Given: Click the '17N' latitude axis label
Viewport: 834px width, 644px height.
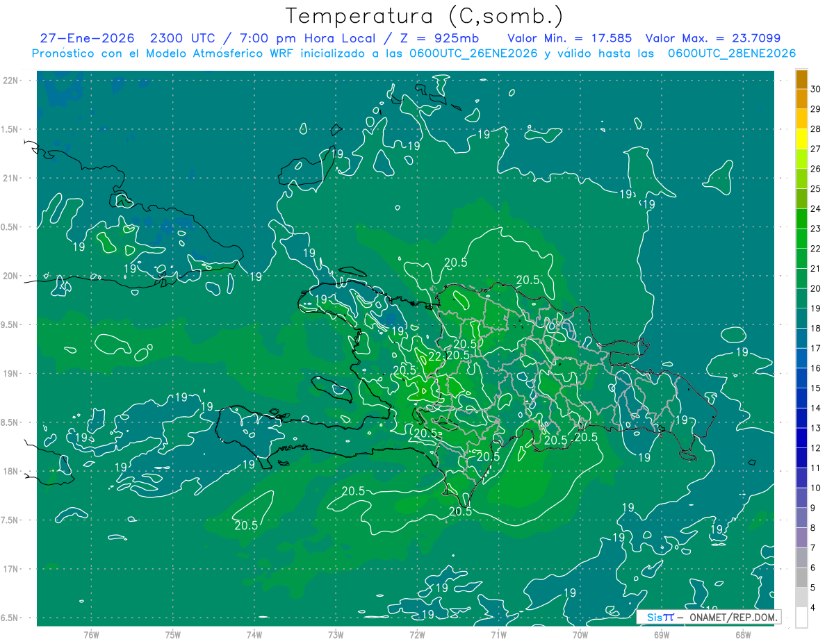Looking at the screenshot, I should [x=11, y=569].
